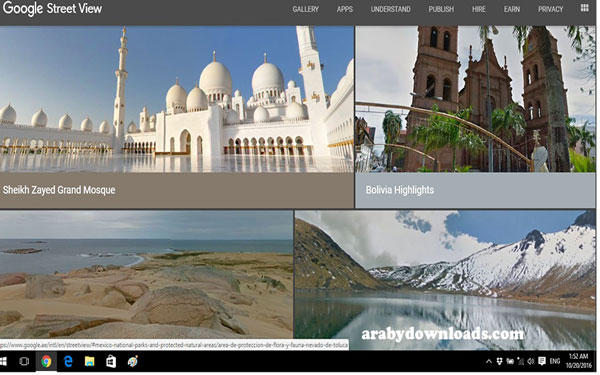Open the volume speaker tray icon
The height and width of the screenshot is (375, 600).
pyautogui.click(x=531, y=361)
